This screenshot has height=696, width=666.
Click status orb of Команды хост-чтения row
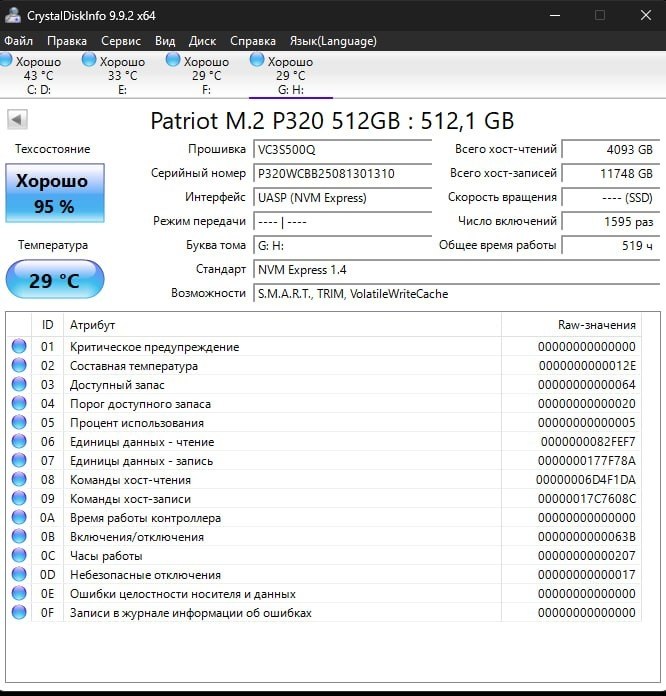19,479
